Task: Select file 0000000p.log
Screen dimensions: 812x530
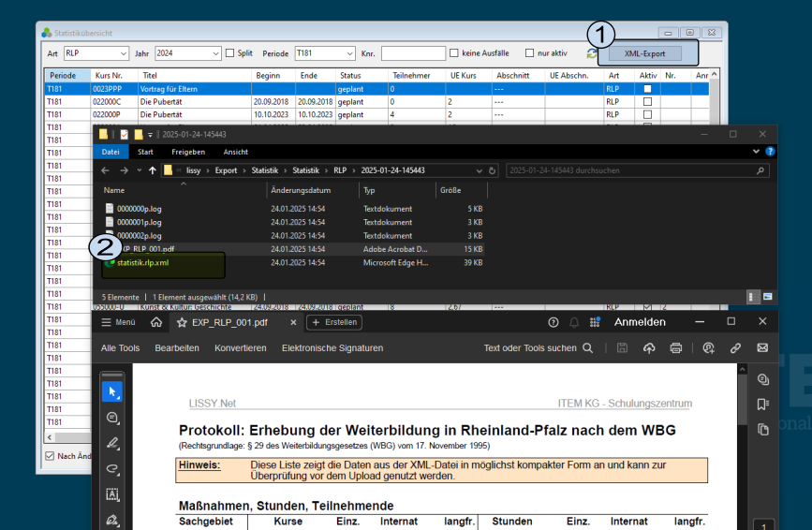Action: pos(139,209)
